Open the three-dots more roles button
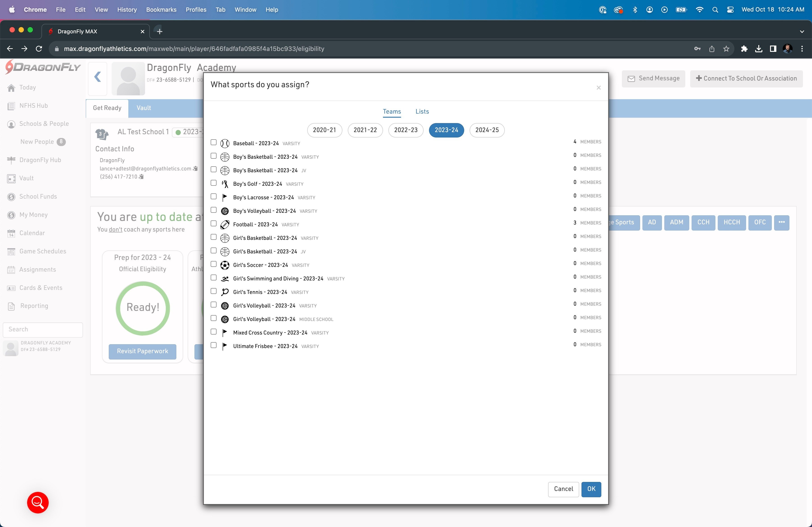 [781, 222]
